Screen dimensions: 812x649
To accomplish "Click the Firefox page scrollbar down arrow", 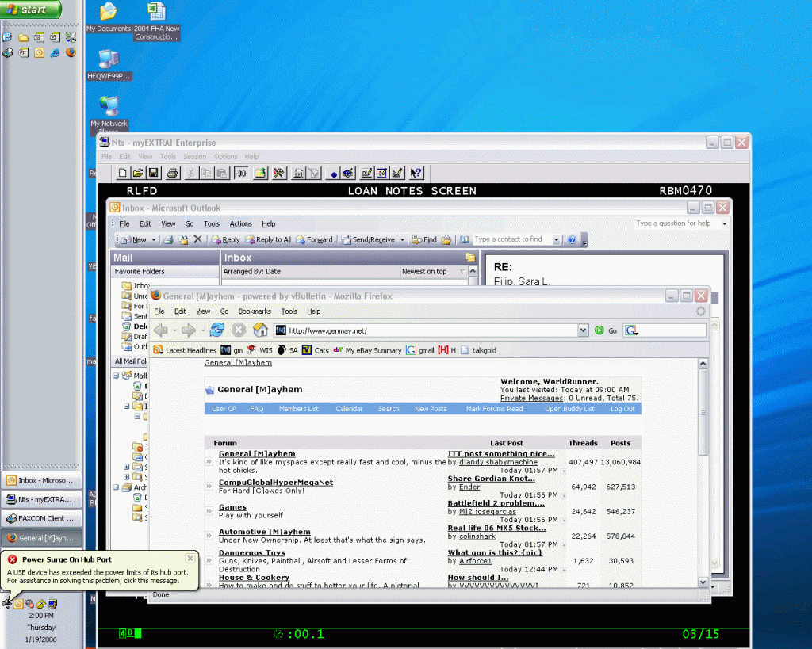I will (x=703, y=582).
